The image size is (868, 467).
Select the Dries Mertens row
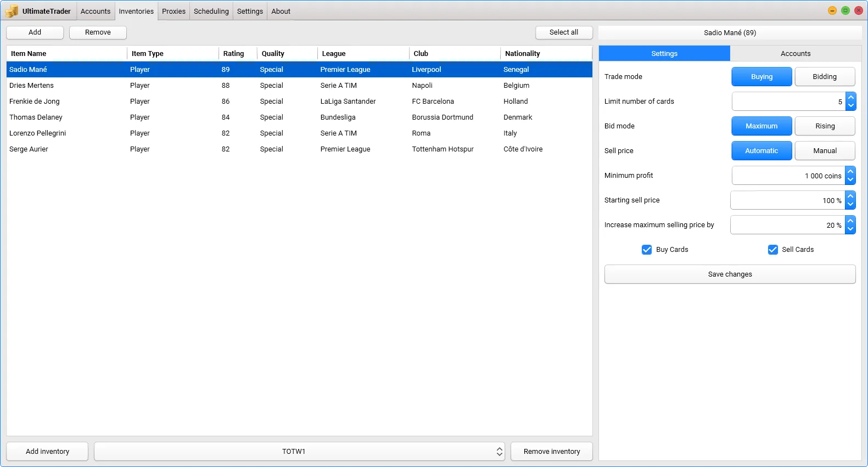[299, 86]
